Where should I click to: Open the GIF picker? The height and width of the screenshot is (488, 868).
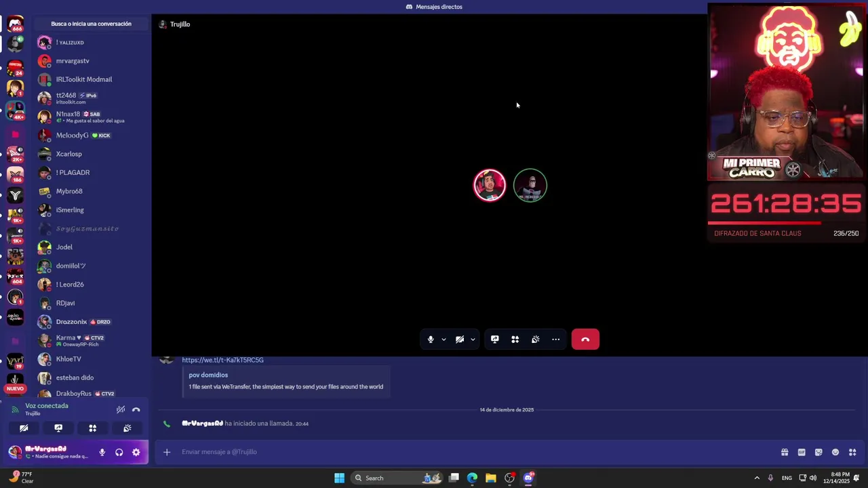(x=802, y=452)
